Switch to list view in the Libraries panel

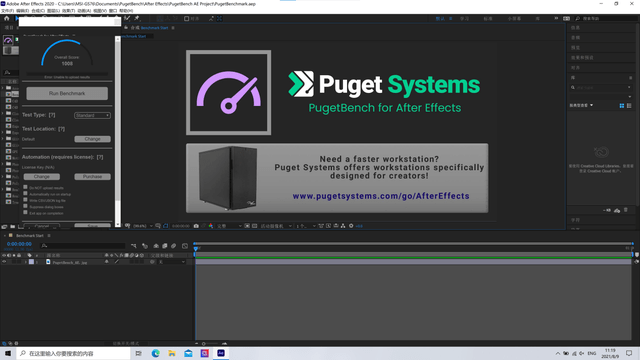629,106
